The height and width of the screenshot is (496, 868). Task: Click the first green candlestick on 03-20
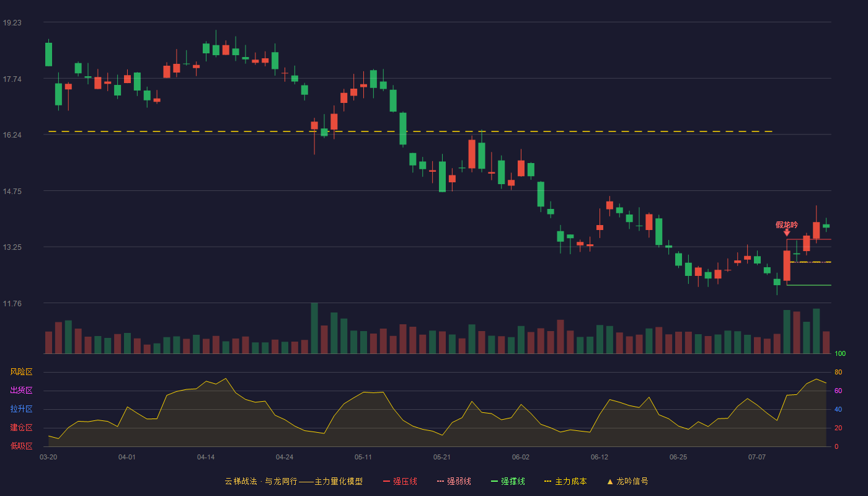48,54
